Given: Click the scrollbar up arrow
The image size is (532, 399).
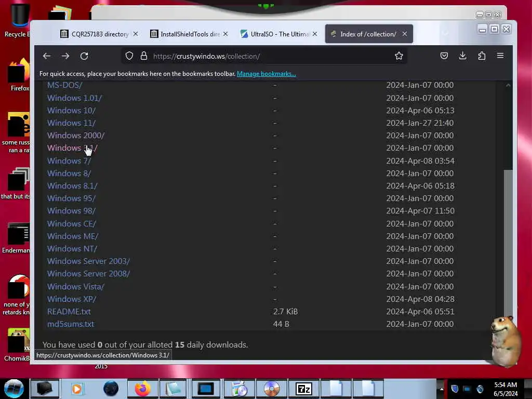Looking at the screenshot, I should (508, 85).
